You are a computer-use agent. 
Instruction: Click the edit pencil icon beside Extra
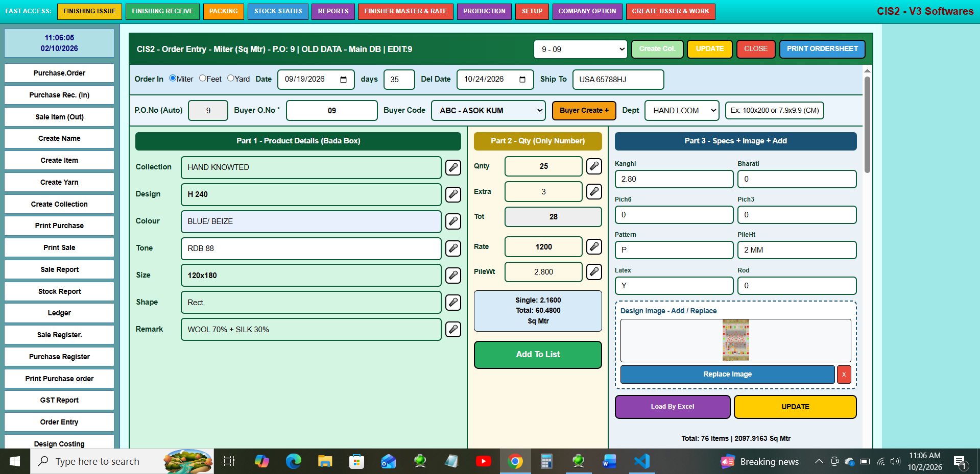pyautogui.click(x=594, y=191)
